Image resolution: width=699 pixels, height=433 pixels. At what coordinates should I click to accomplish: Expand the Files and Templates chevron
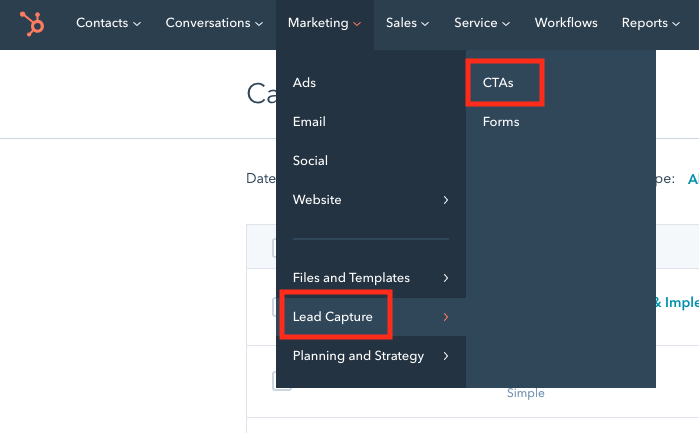pyautogui.click(x=446, y=278)
